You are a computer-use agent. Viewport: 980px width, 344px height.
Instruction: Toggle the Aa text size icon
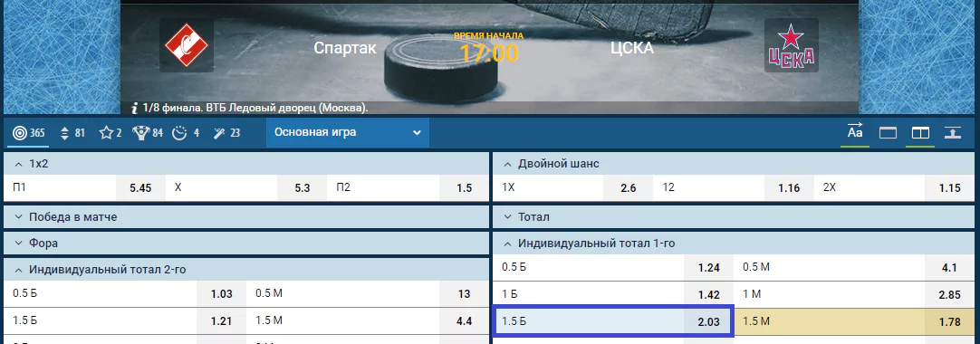[854, 133]
